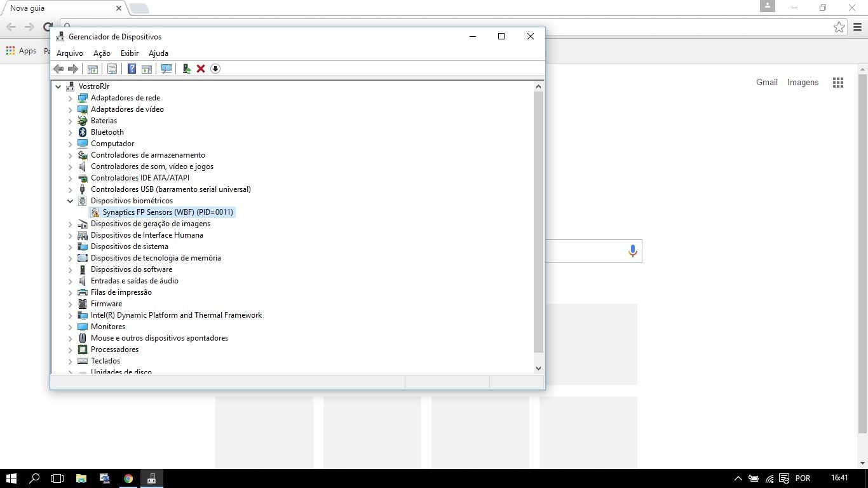Select the Firmware tree label
Screen dimensions: 868x488
click(106, 304)
